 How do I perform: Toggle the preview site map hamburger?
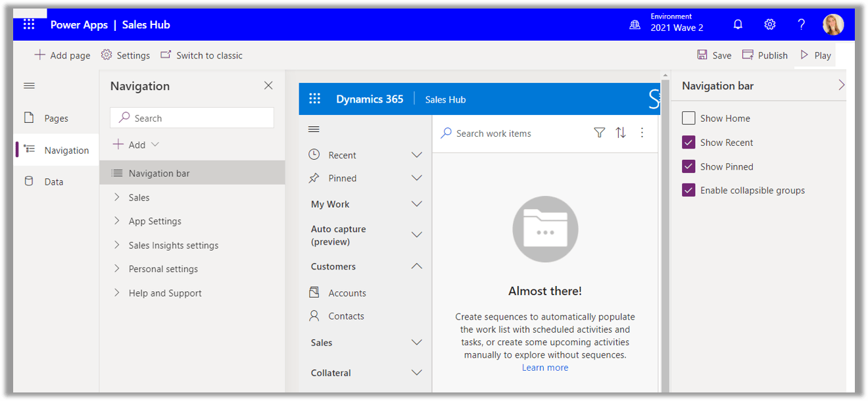(x=314, y=129)
